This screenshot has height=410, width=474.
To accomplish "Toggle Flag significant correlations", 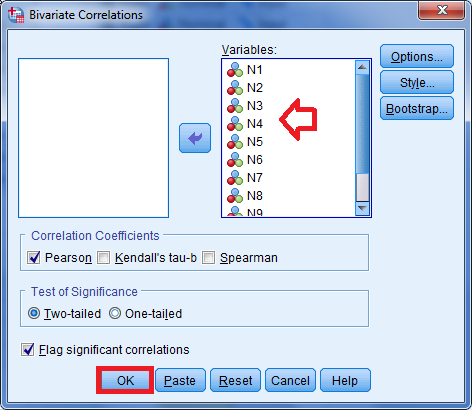I will pos(27,349).
